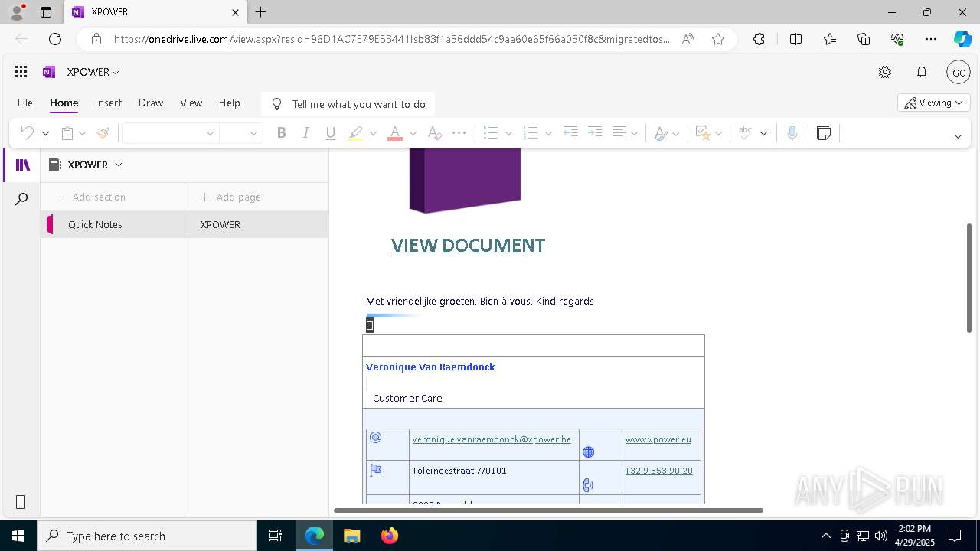Screen dimensions: 980x551
Task: Open the VIEW DOCUMENT link
Action: pyautogui.click(x=468, y=245)
